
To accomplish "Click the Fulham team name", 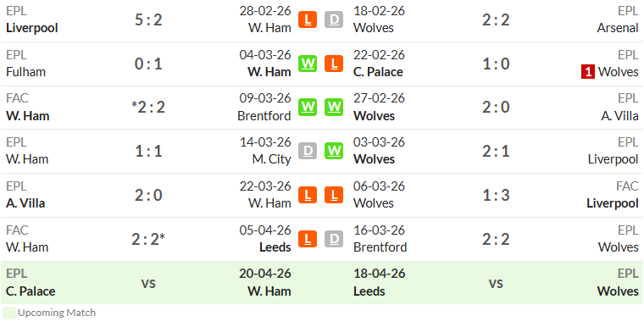I will (26, 72).
